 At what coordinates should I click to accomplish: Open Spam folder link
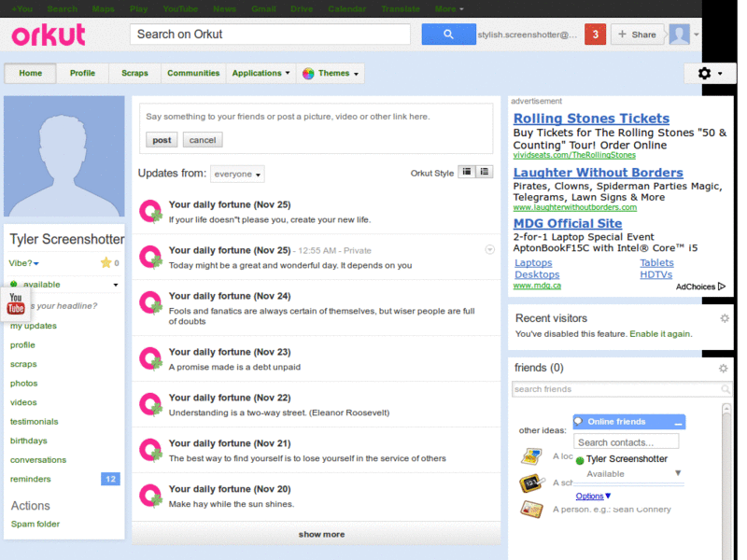tap(35, 524)
